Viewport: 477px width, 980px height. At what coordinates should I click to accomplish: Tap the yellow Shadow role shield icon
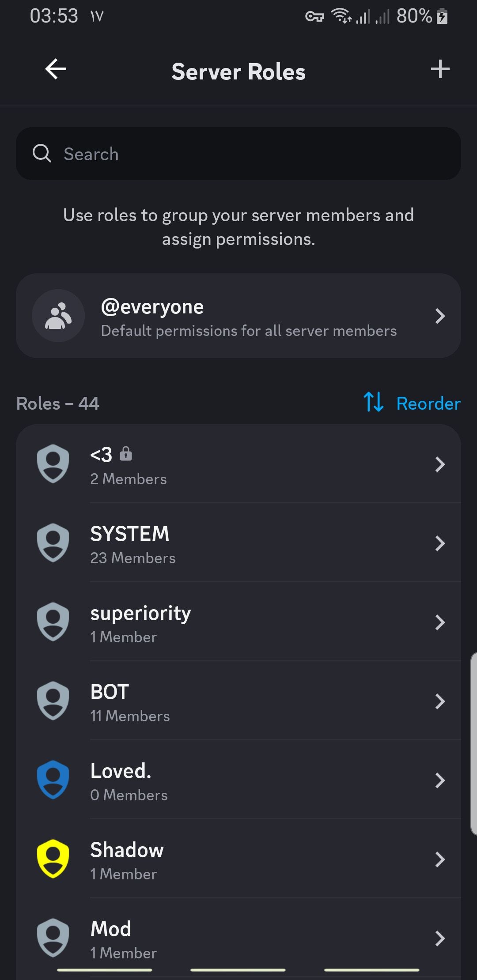pyautogui.click(x=53, y=859)
